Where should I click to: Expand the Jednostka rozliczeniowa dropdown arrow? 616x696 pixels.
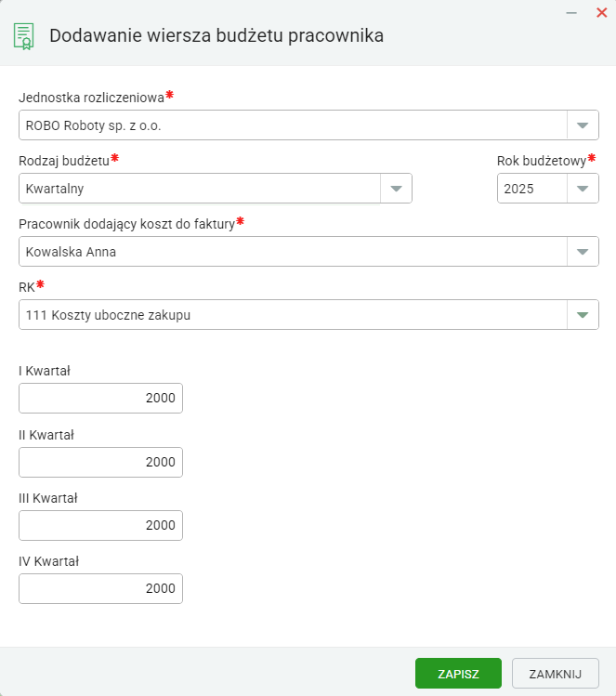pyautogui.click(x=583, y=125)
